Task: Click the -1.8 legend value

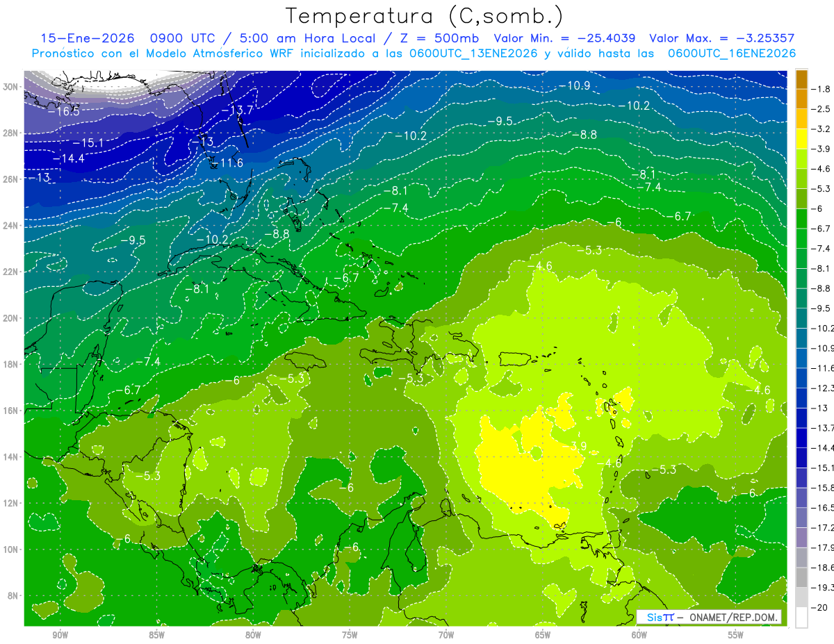Action: click(821, 89)
